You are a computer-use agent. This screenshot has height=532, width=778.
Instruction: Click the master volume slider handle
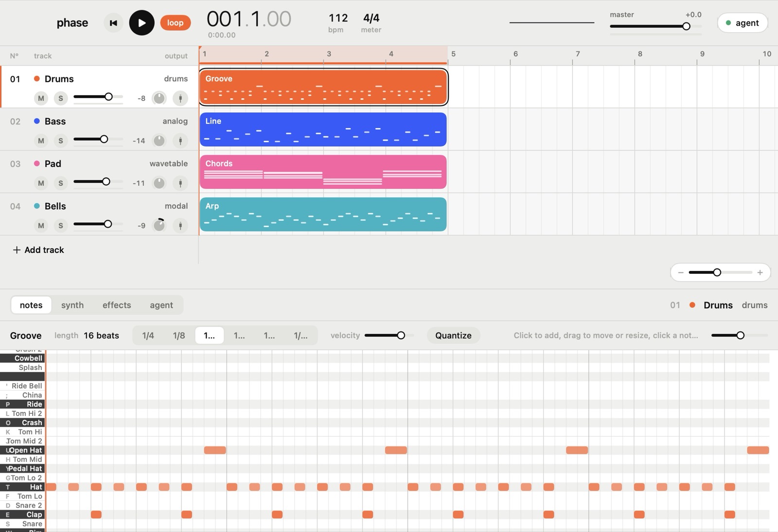coord(686,26)
